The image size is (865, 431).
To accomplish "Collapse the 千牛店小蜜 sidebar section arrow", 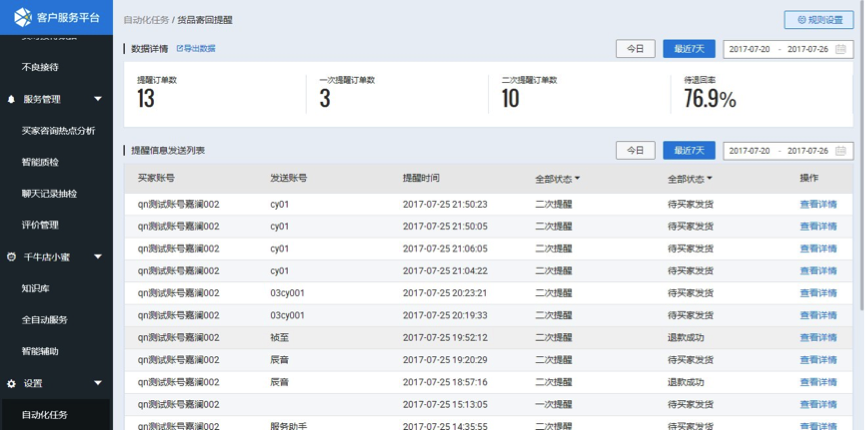I will tap(97, 257).
